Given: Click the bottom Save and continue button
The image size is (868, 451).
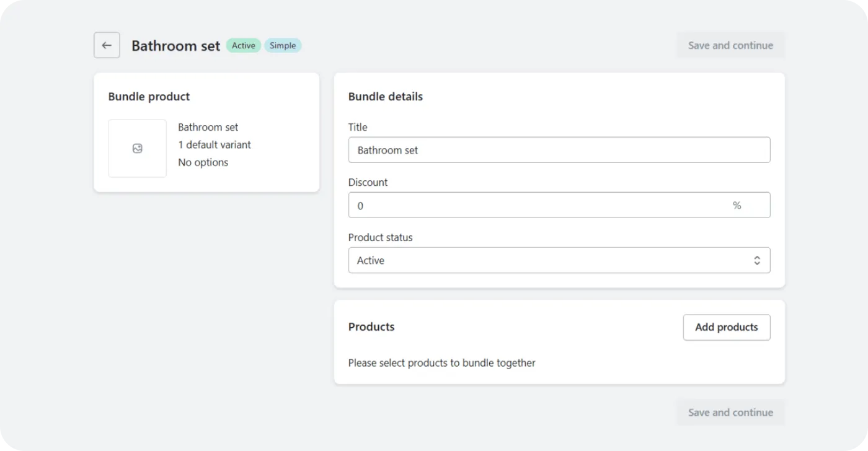Looking at the screenshot, I should click(730, 412).
